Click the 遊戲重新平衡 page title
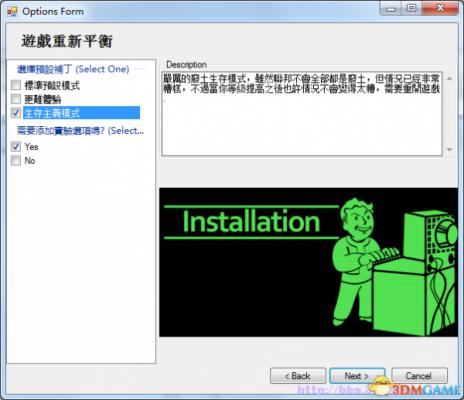Image resolution: width=464 pixels, height=400 pixels. tap(67, 41)
